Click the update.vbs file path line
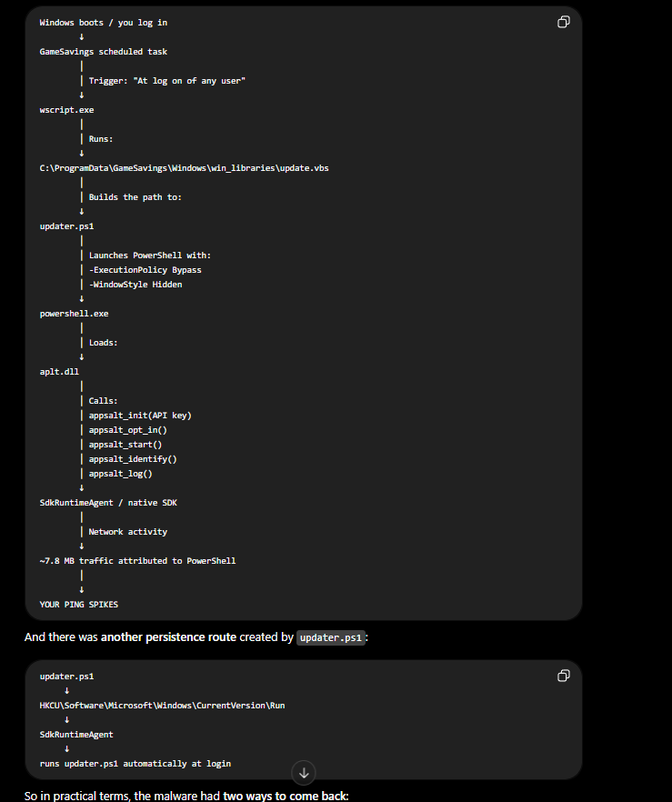The height and width of the screenshot is (802, 672). pyautogui.click(x=184, y=167)
